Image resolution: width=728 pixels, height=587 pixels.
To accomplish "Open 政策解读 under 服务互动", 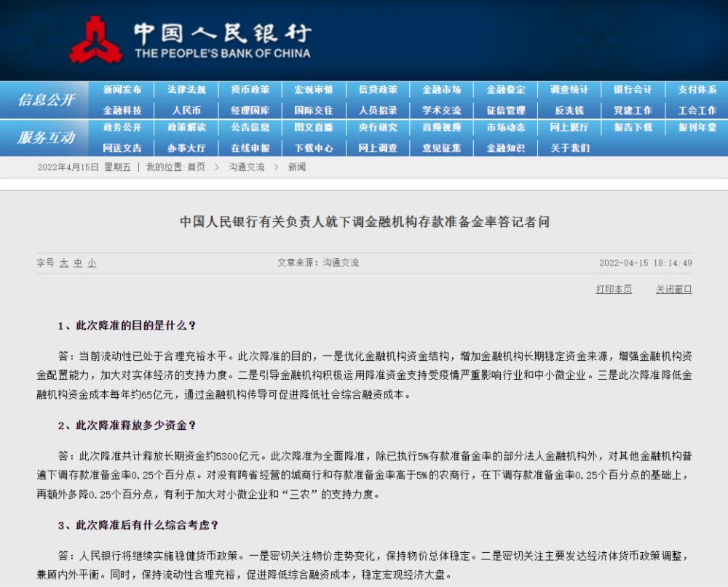I will click(186, 127).
